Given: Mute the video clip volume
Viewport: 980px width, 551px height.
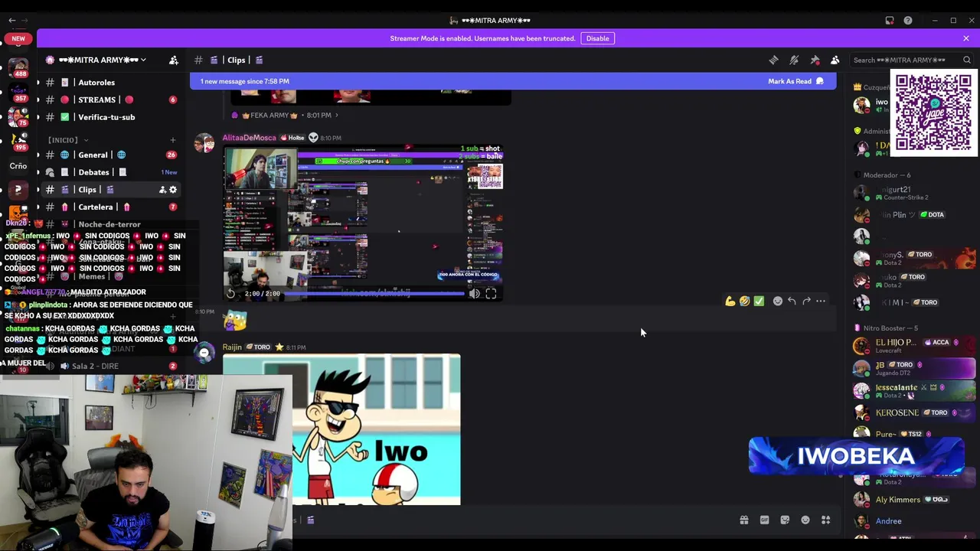Looking at the screenshot, I should [475, 293].
